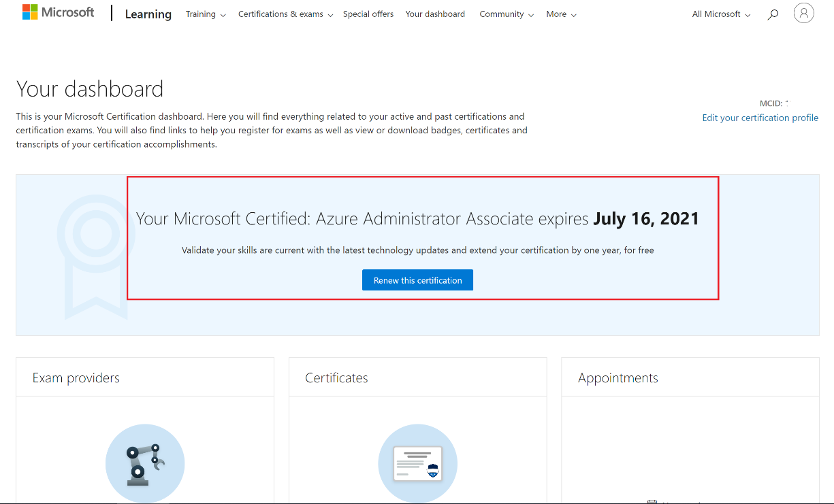Click the Appointments card title
Viewport: 834px width, 504px height.
(618, 378)
